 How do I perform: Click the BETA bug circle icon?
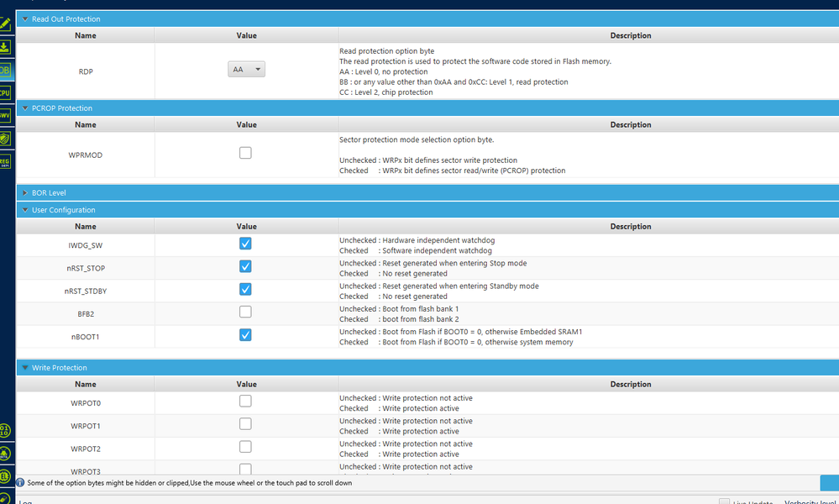pyautogui.click(x=5, y=453)
